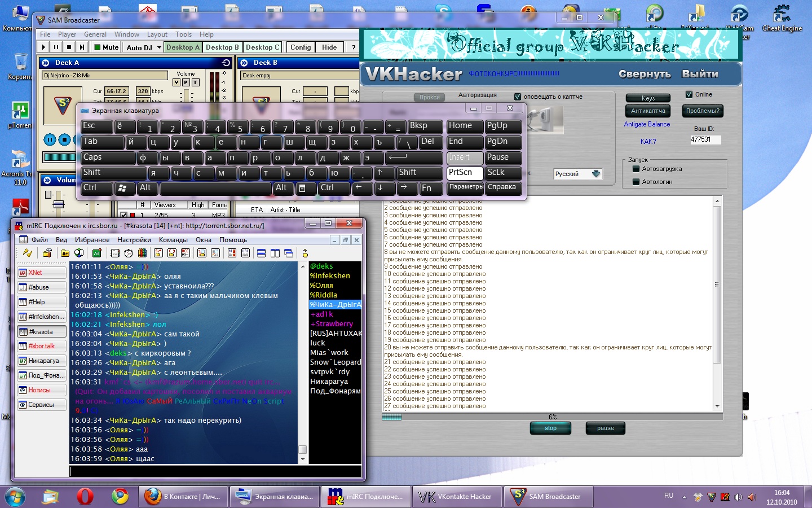Click the stop button in VKHacker

[551, 428]
